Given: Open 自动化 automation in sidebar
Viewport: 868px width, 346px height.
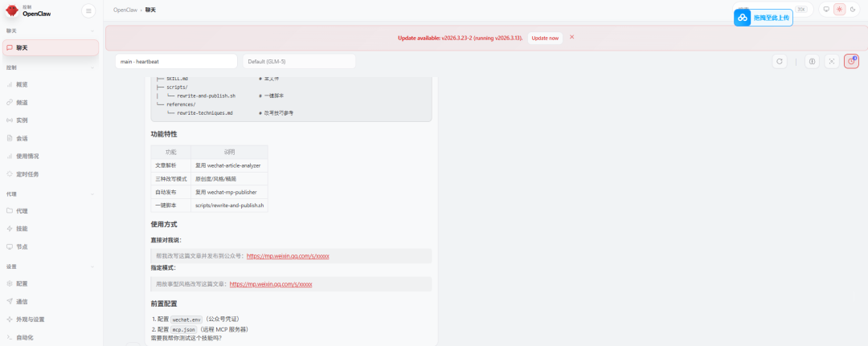Looking at the screenshot, I should (51, 337).
